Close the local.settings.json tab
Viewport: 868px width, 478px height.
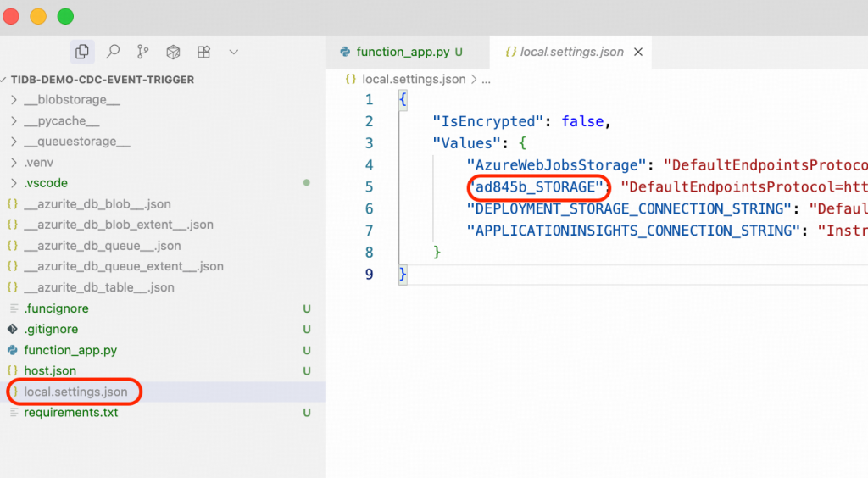pos(638,52)
